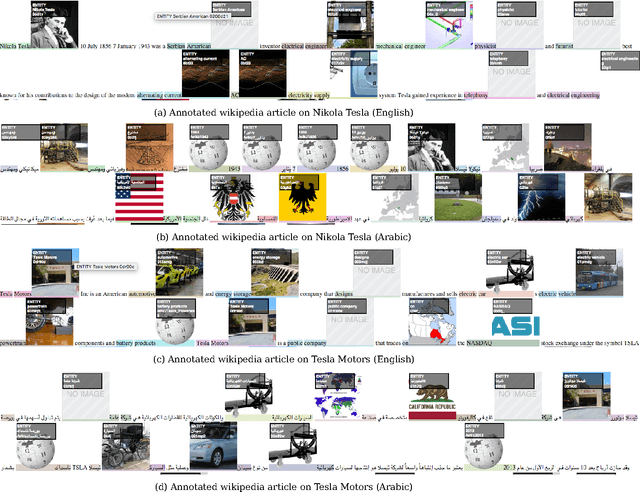Click the old carriage photo thumbnail
The height and width of the screenshot is (492, 640).
click(x=126, y=446)
